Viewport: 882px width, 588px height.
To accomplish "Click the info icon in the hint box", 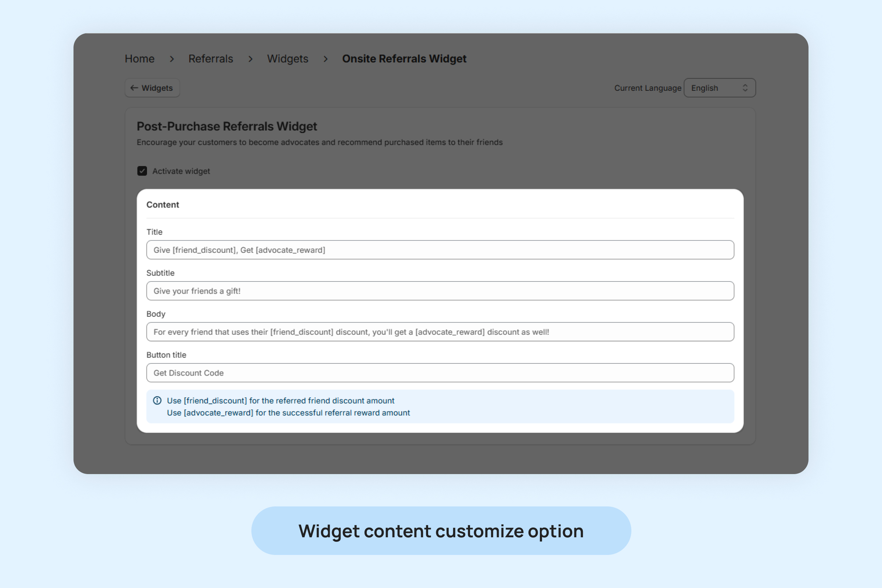I will click(x=157, y=401).
